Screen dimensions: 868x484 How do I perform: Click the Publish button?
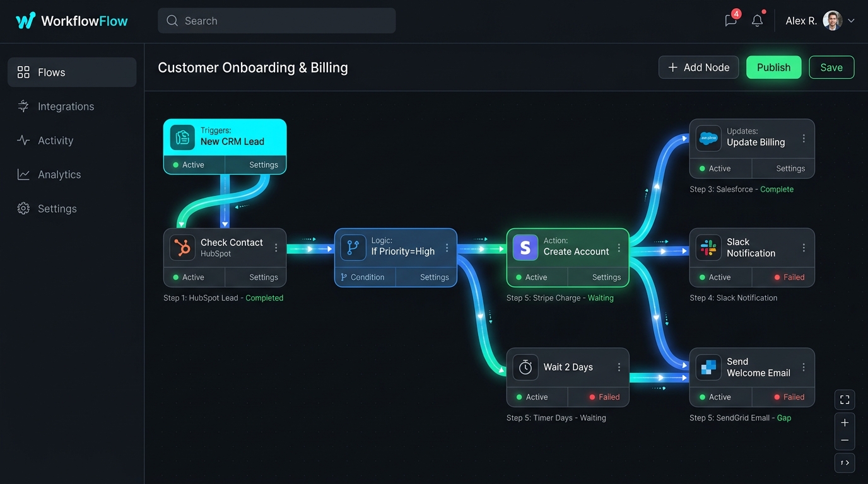(x=773, y=67)
